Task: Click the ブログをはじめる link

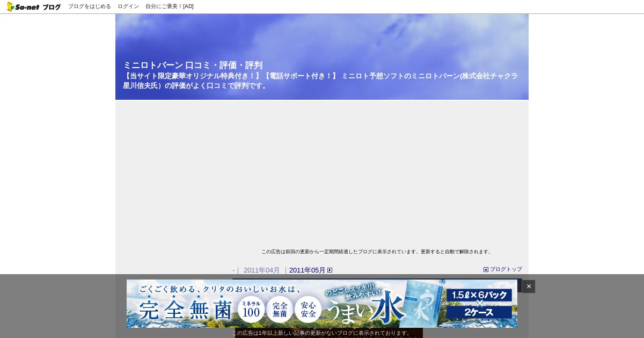Action: pyautogui.click(x=90, y=6)
